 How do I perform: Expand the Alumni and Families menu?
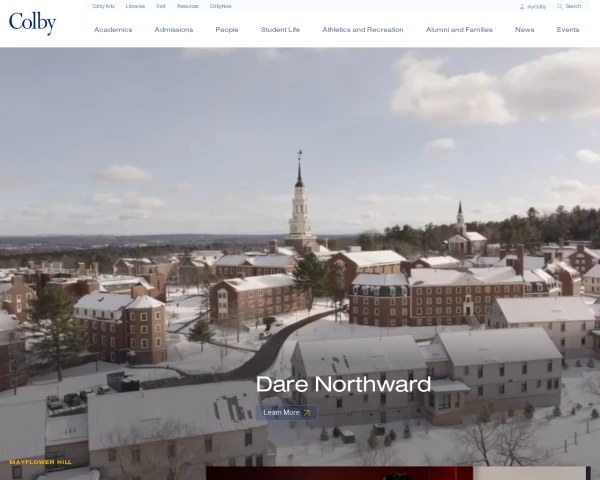pos(459,30)
